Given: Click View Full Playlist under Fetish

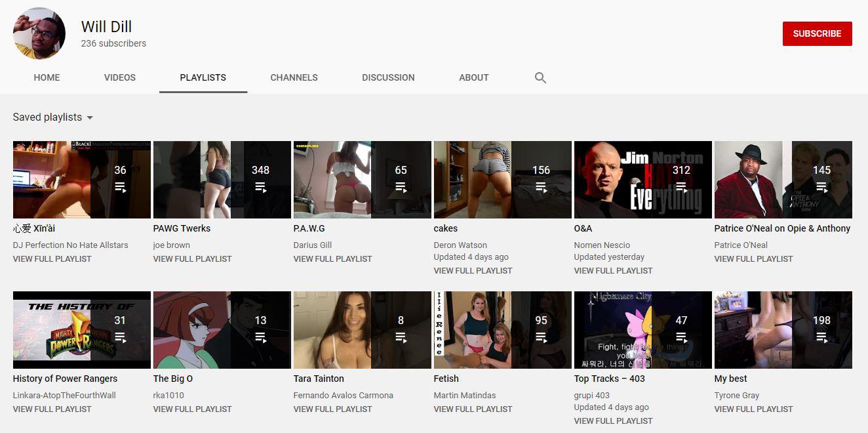Looking at the screenshot, I should pos(473,409).
